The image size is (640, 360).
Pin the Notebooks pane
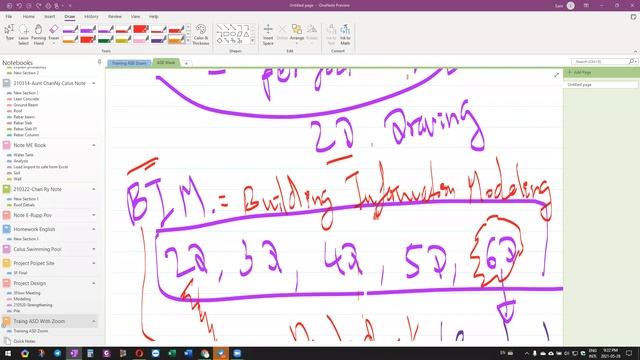(x=99, y=62)
